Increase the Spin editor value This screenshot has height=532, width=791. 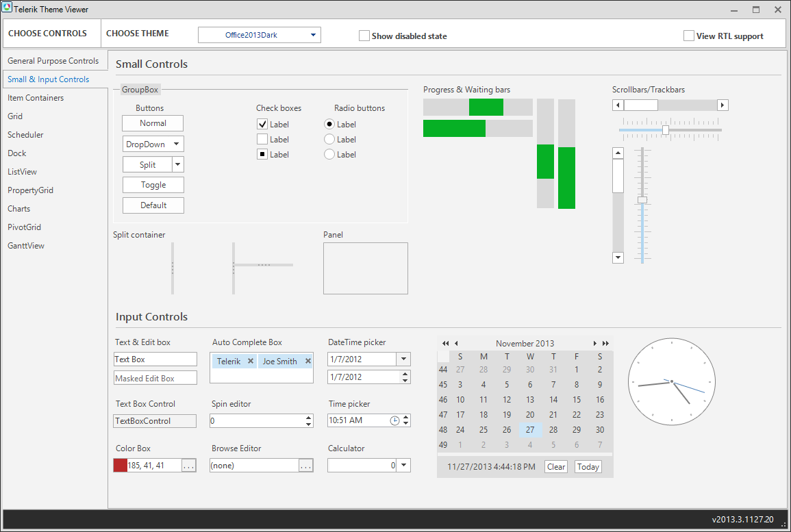pyautogui.click(x=308, y=418)
